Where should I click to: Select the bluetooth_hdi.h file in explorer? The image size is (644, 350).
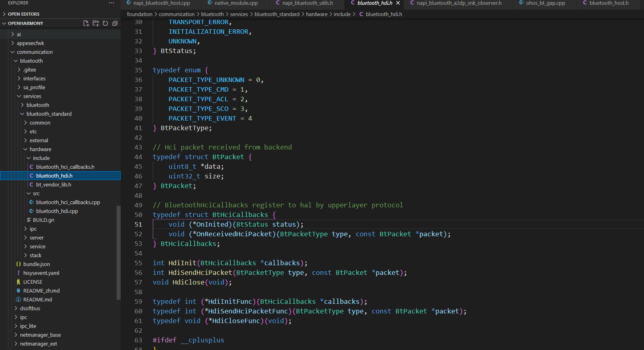60,176
